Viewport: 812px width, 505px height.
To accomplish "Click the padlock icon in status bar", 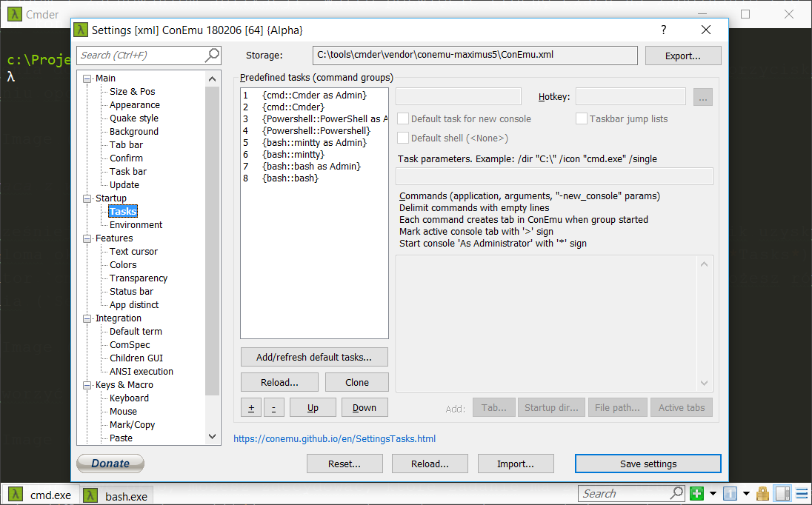I will [762, 494].
